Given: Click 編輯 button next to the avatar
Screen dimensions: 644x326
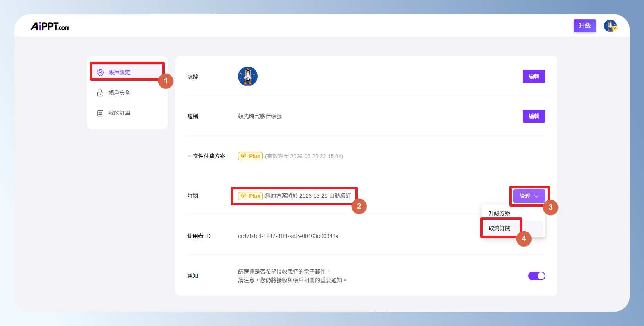Looking at the screenshot, I should [x=534, y=76].
